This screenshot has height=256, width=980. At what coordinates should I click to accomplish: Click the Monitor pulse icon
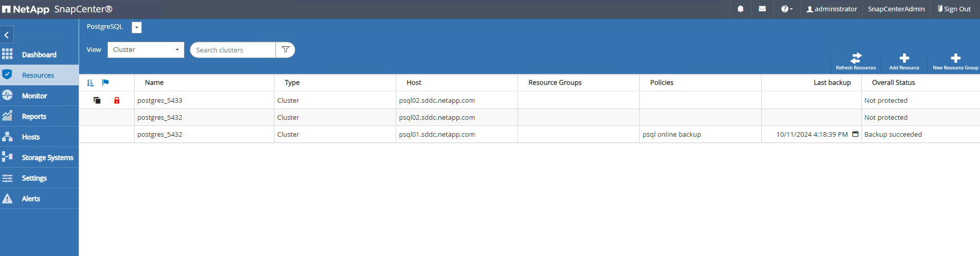(x=7, y=95)
